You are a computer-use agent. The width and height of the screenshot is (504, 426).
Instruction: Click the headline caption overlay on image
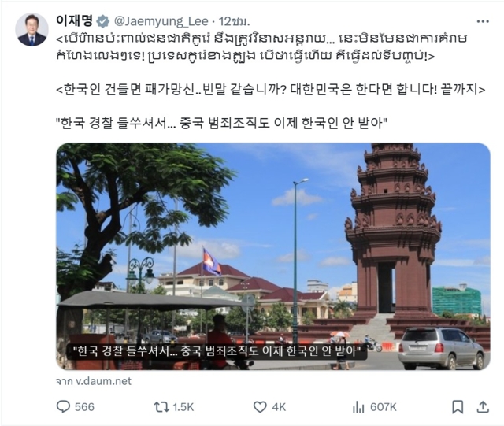pyautogui.click(x=217, y=351)
